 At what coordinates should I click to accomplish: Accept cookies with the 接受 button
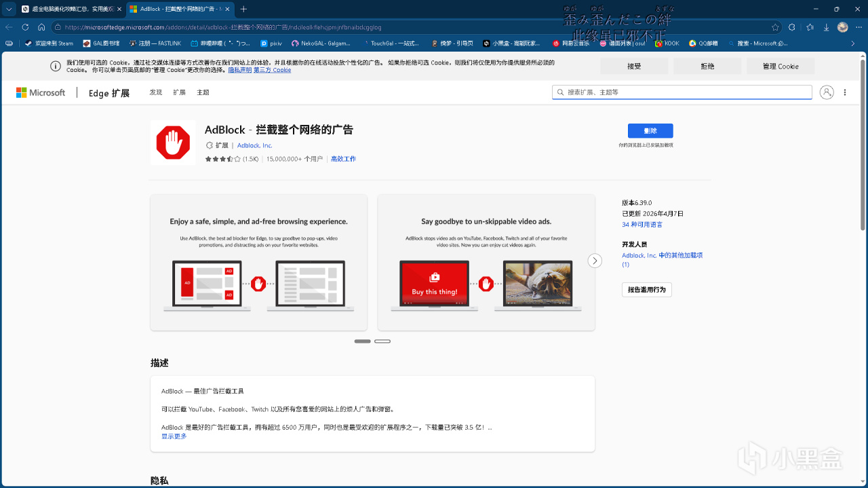pos(634,66)
